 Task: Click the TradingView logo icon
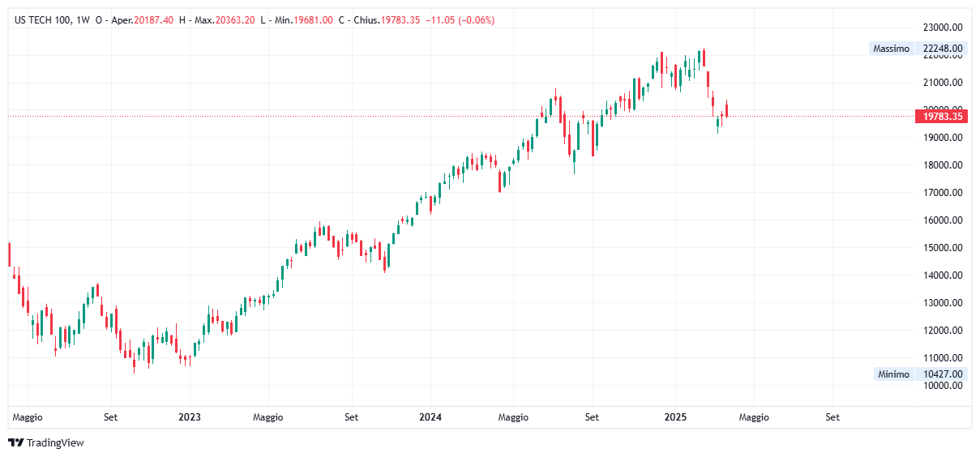click(15, 442)
